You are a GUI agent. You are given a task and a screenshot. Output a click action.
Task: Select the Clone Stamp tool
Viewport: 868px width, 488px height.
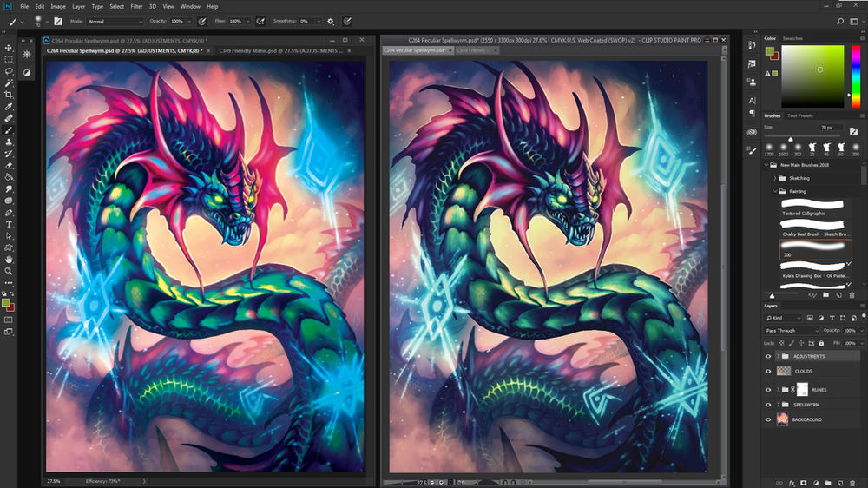pos(9,142)
